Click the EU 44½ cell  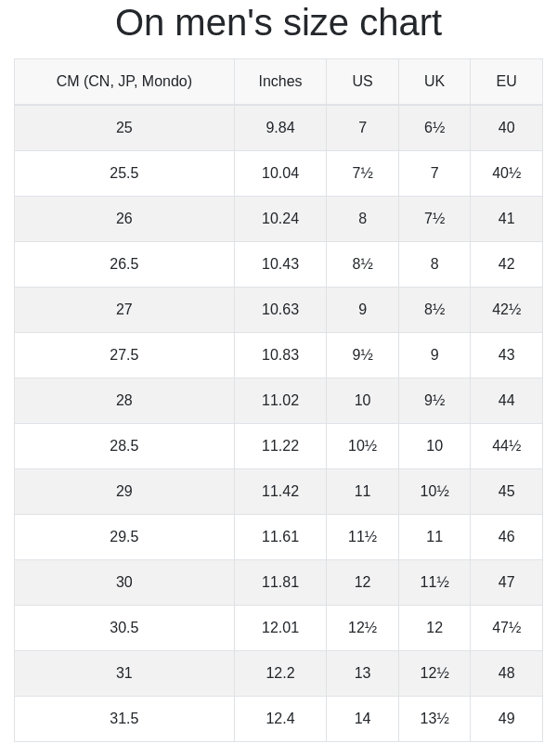506,446
